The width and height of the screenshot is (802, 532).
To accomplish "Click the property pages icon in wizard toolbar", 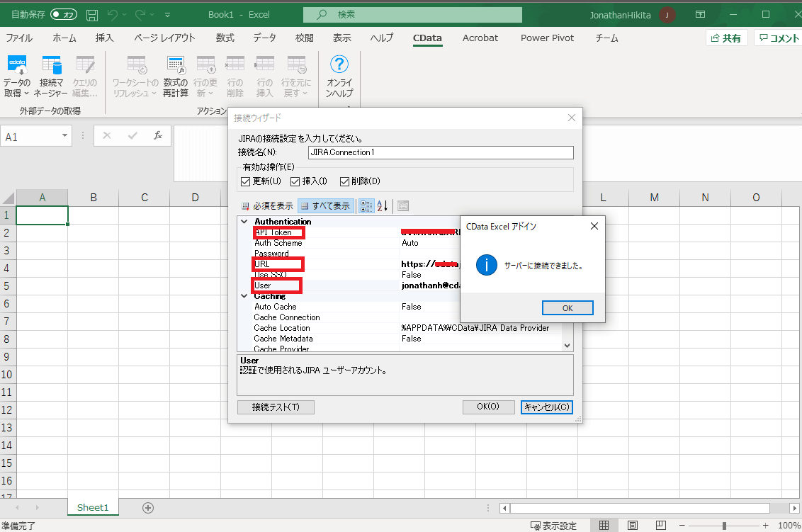I will [x=403, y=206].
